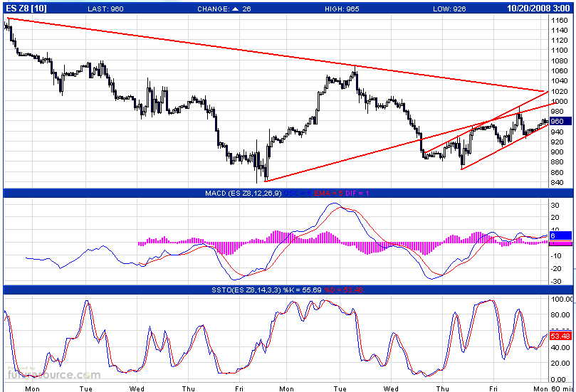This screenshot has width=576, height=392.
Task: Click the 940 price axis label
Action: click(x=557, y=132)
